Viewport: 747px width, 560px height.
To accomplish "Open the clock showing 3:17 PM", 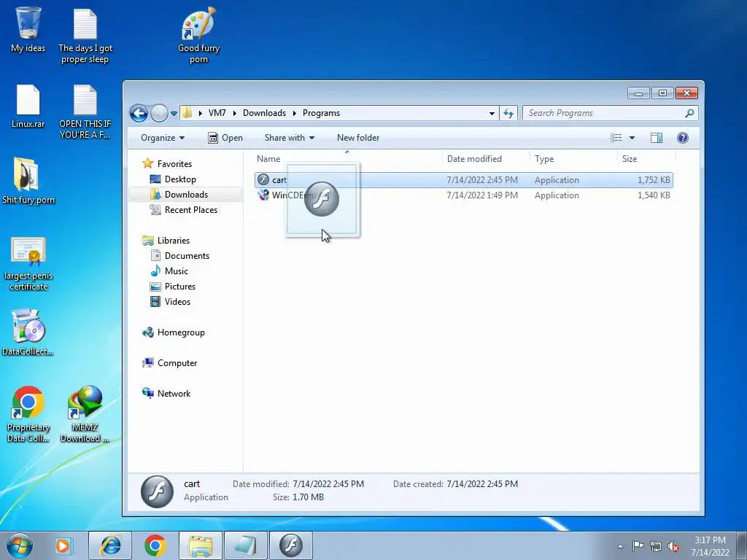I will tap(710, 545).
